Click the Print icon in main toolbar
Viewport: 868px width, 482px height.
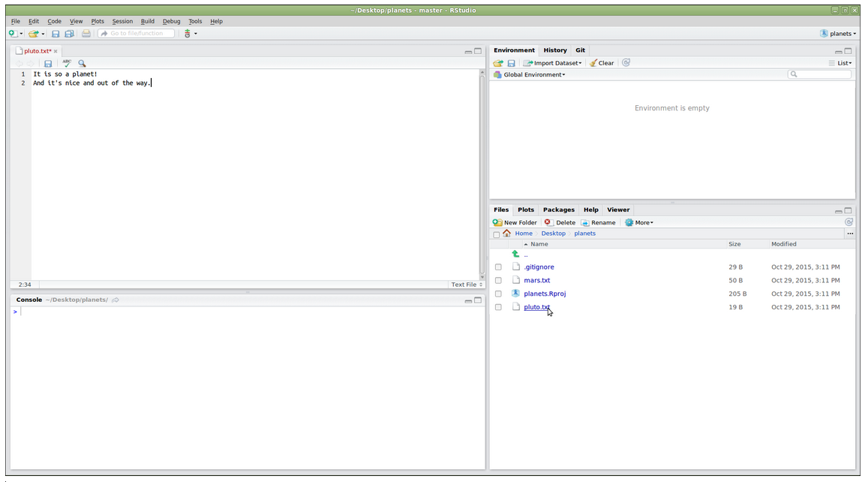point(86,34)
